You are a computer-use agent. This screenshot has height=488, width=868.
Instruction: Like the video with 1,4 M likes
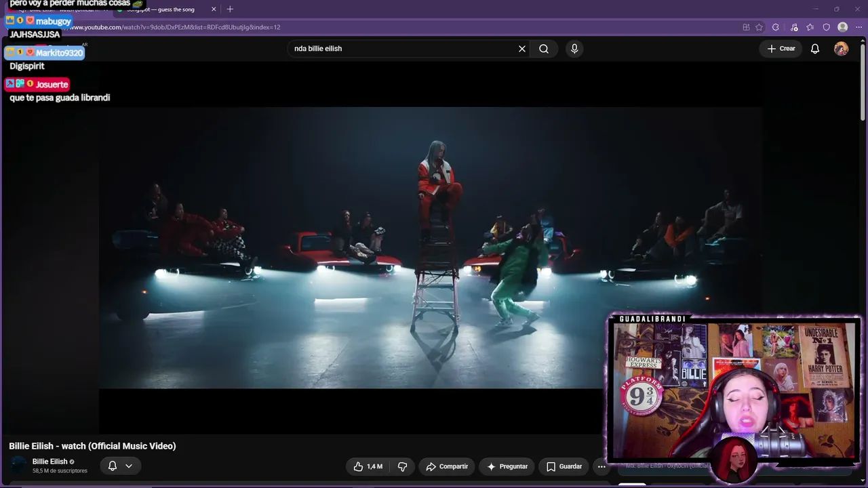pyautogui.click(x=368, y=466)
